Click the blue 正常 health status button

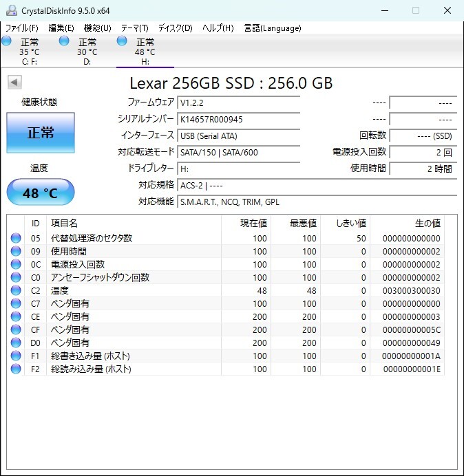[41, 133]
